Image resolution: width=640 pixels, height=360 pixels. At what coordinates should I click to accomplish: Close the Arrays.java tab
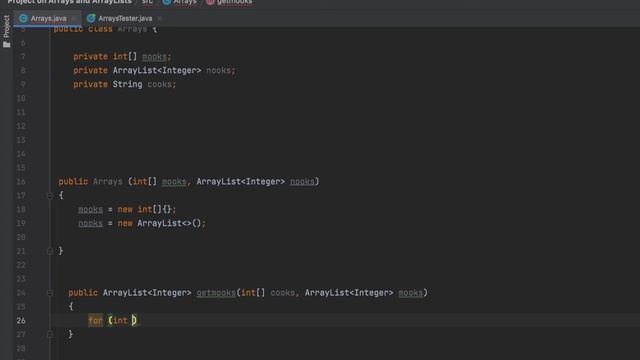click(74, 18)
